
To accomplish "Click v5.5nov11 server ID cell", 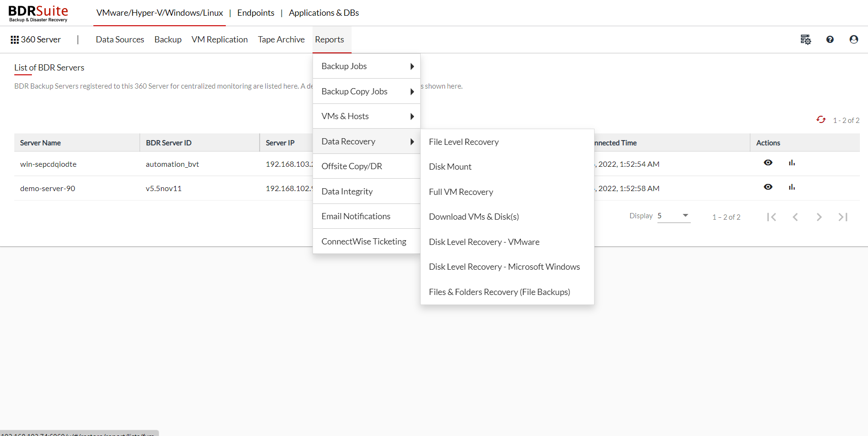I will [x=163, y=189].
